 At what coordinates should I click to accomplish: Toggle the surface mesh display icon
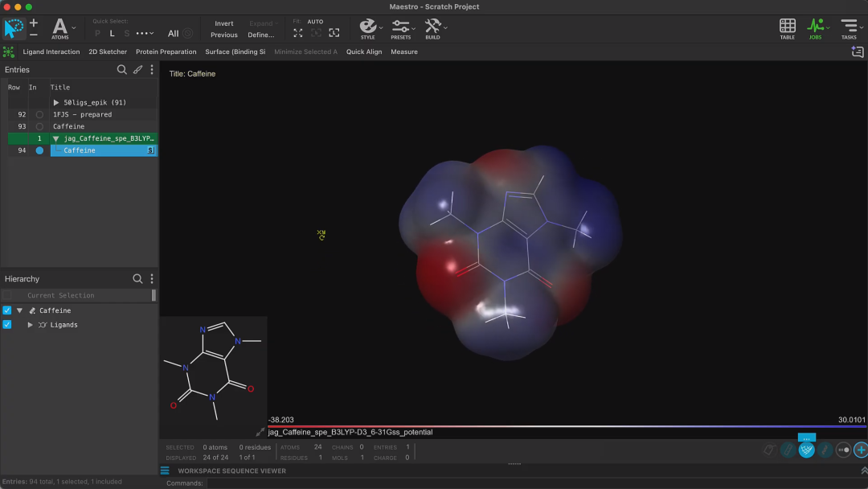tap(807, 450)
